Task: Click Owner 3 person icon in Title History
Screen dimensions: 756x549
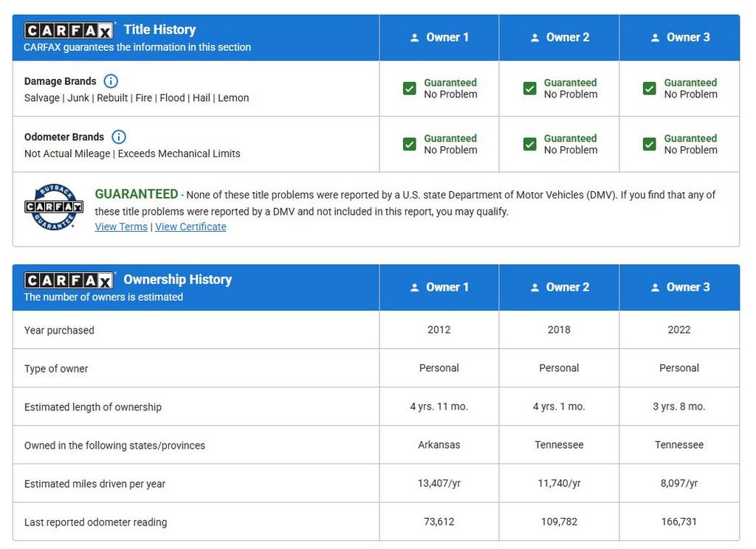Action: pyautogui.click(x=655, y=38)
